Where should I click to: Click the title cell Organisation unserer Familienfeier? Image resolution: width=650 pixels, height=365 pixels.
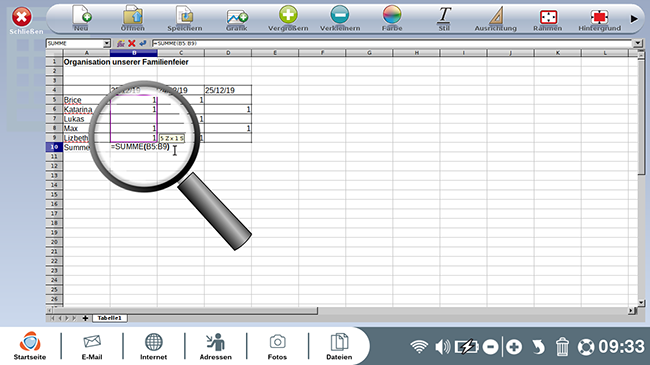pyautogui.click(x=126, y=62)
